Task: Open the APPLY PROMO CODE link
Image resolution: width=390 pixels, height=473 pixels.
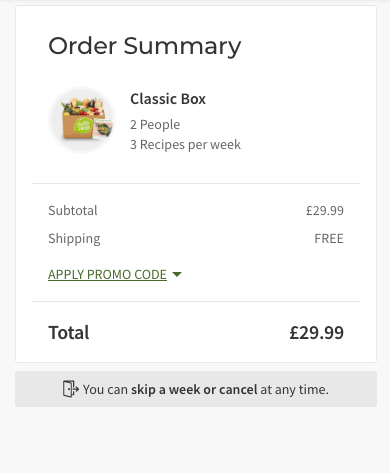Action: 107,274
